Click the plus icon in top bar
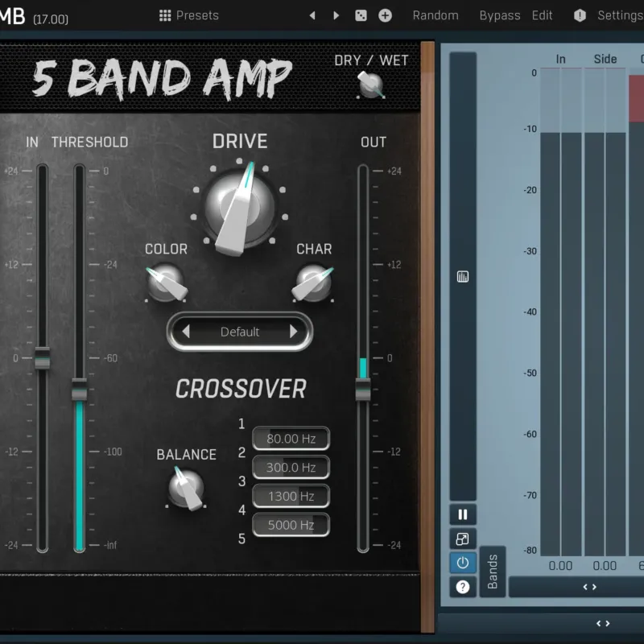Screen dimensions: 644x644 tap(385, 15)
